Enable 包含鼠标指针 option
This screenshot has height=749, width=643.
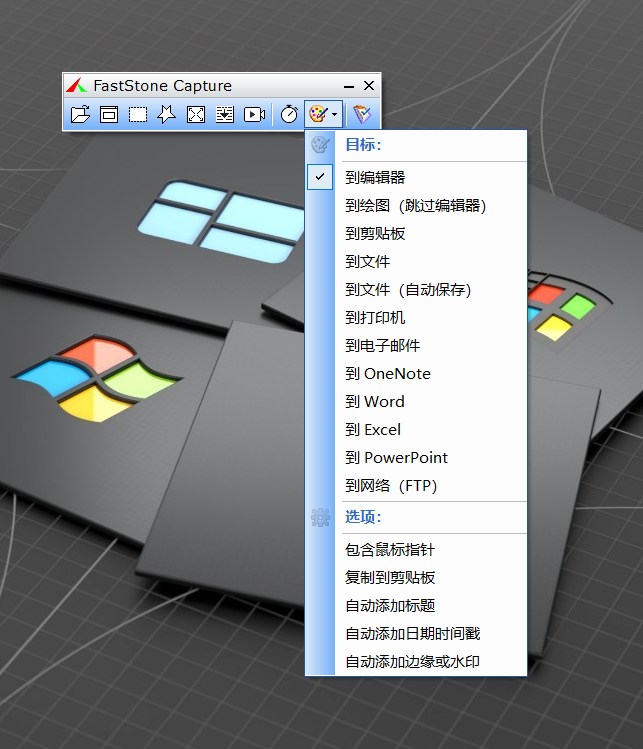click(x=416, y=550)
